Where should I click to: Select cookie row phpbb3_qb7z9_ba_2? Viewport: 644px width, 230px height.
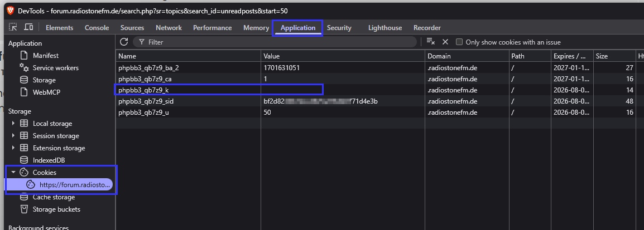[380, 67]
